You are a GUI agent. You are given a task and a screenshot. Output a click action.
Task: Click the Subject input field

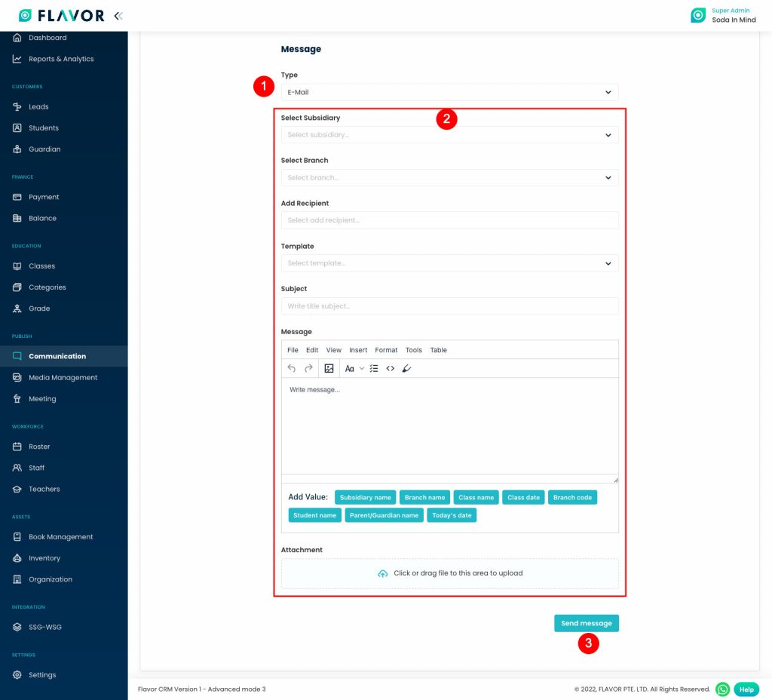pos(449,306)
